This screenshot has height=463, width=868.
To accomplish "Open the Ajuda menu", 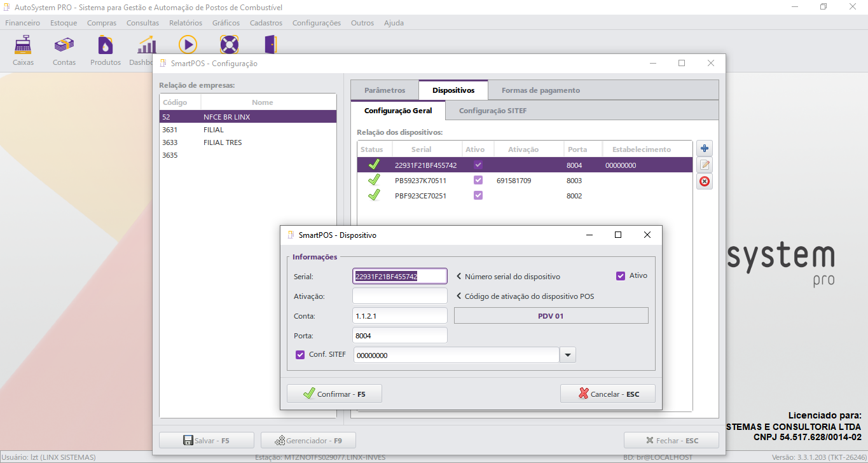I will [x=394, y=23].
